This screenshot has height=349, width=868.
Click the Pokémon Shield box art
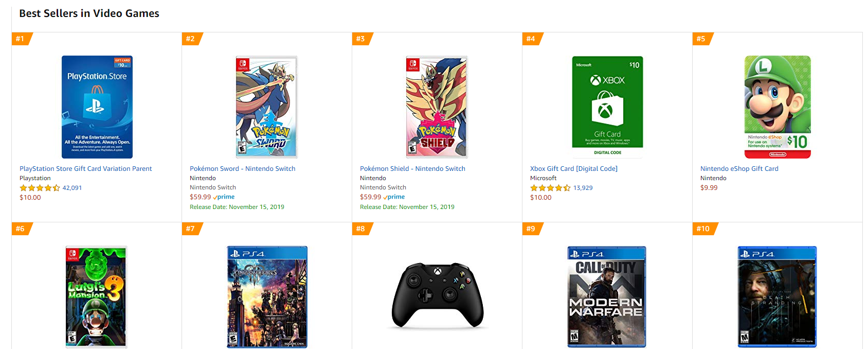point(437,107)
